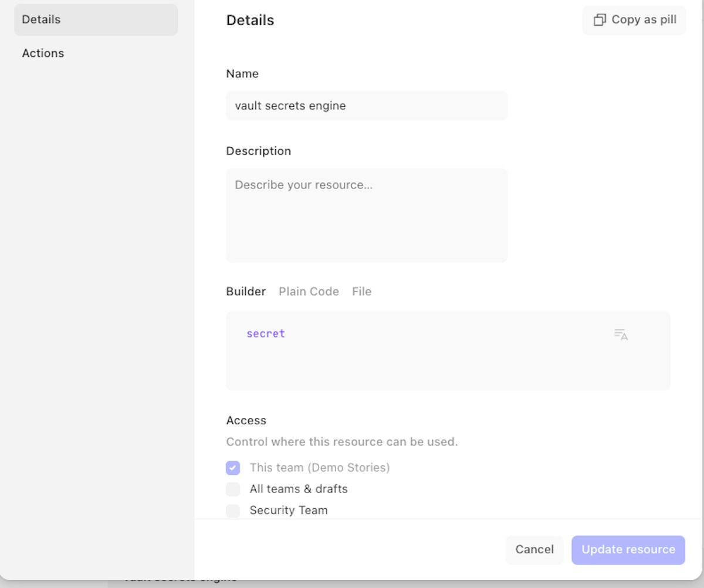704x588 pixels.
Task: Click the Update resource button
Action: click(x=628, y=550)
